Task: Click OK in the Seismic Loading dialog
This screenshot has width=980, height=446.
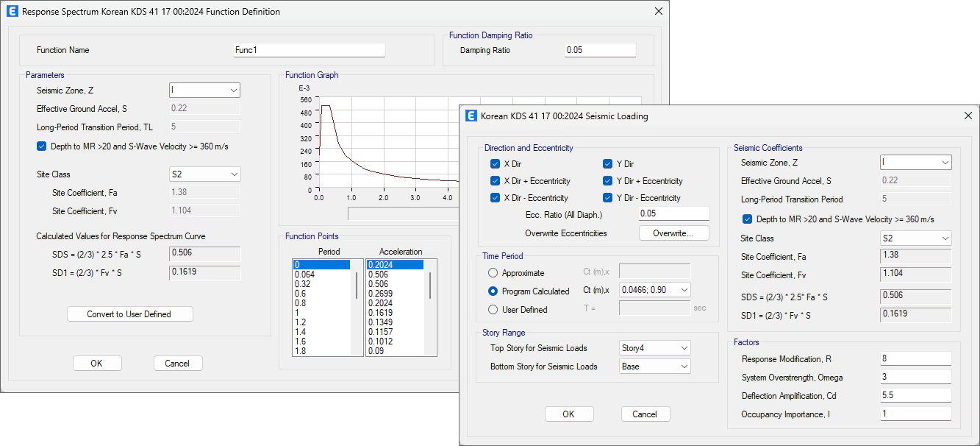Action: pyautogui.click(x=568, y=414)
